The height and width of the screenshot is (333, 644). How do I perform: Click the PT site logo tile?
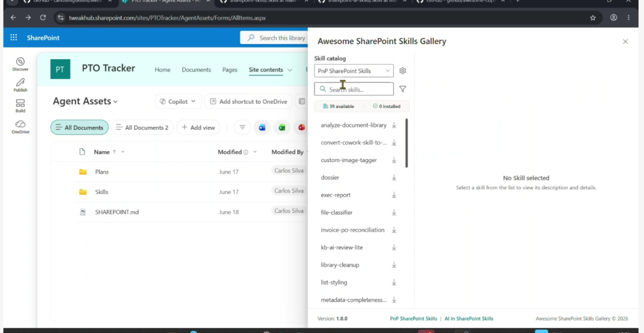(60, 69)
